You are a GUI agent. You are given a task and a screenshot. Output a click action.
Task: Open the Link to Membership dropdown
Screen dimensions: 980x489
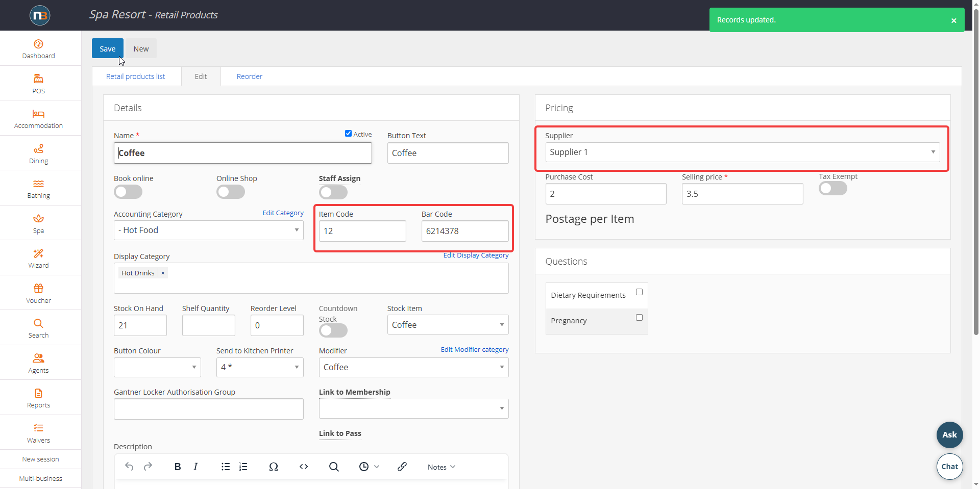(x=413, y=408)
